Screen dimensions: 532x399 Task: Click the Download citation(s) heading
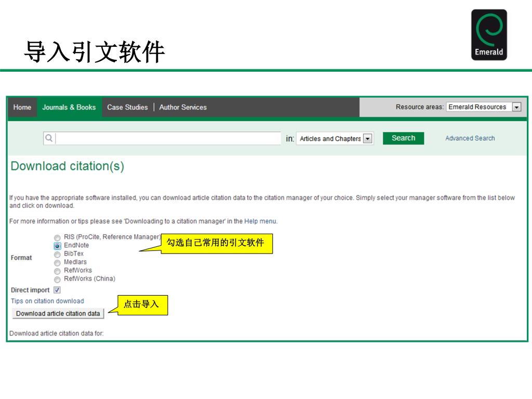pos(68,166)
